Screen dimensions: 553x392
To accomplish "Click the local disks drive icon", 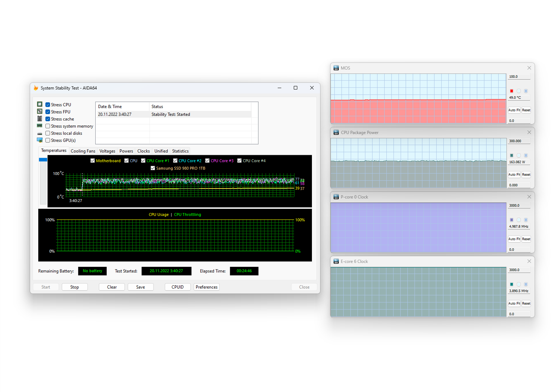I will (40, 134).
